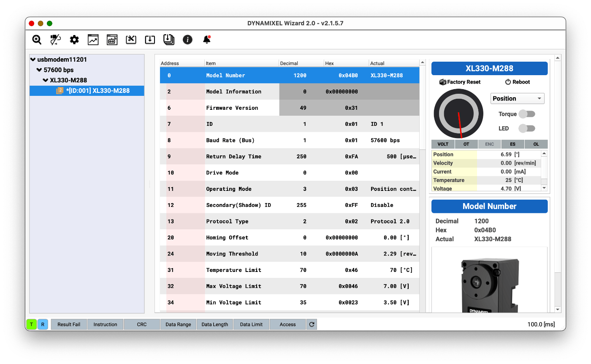Click the circular position dial control
This screenshot has height=364, width=591.
[458, 114]
